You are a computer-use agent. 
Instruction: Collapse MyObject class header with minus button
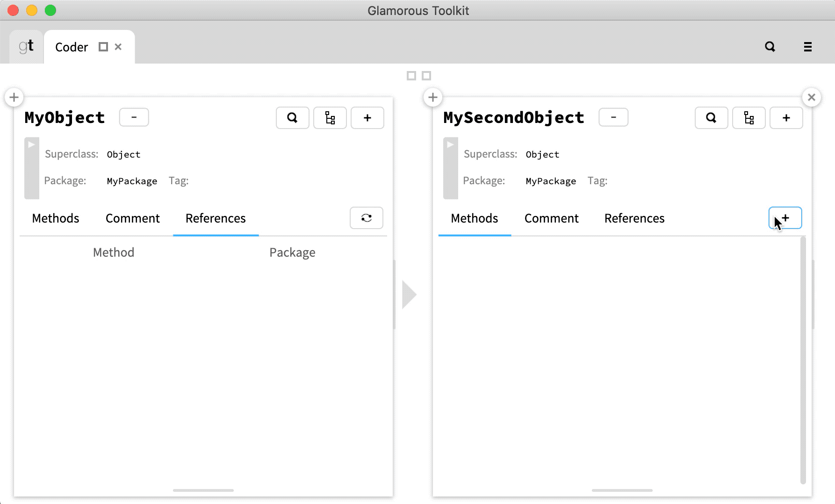tap(134, 117)
